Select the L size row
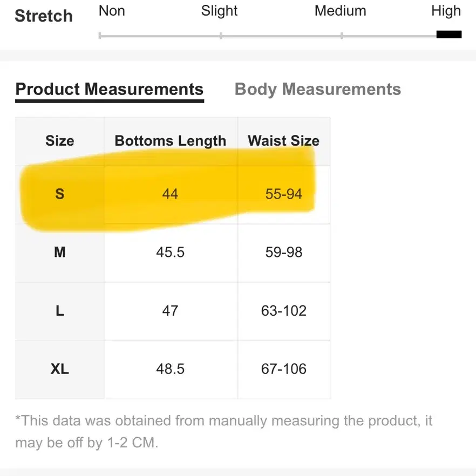This screenshot has height=476, width=476. click(x=173, y=311)
